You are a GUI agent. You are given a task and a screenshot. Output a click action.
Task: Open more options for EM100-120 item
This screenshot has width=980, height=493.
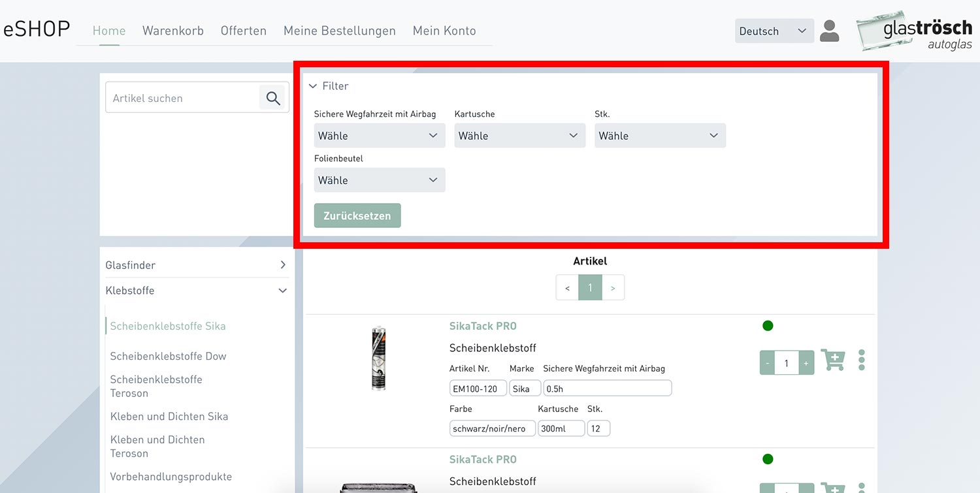point(862,360)
